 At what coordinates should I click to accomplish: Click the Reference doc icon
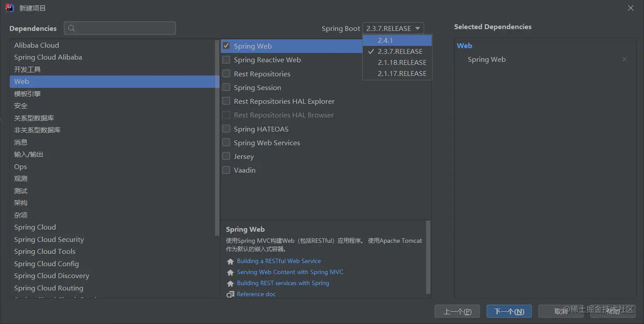point(230,294)
